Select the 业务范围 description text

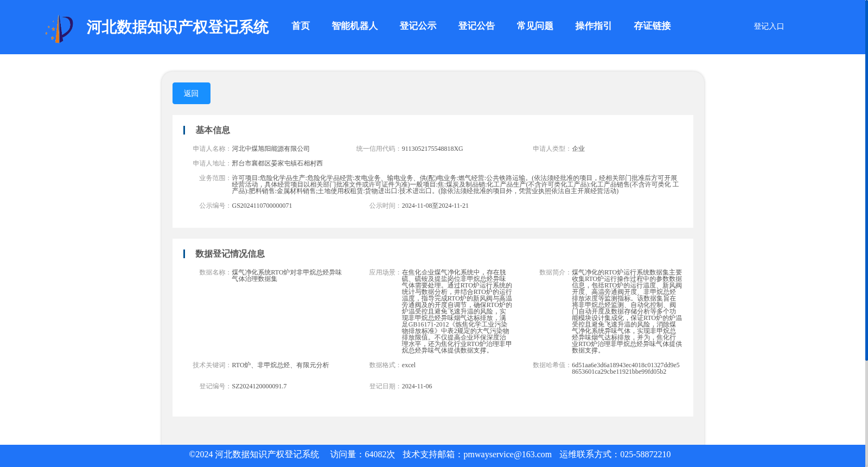click(456, 184)
